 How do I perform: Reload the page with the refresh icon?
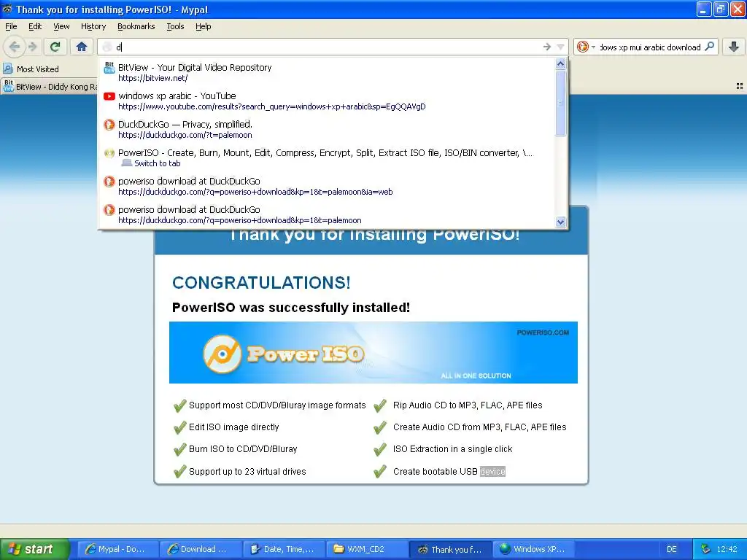tap(55, 47)
